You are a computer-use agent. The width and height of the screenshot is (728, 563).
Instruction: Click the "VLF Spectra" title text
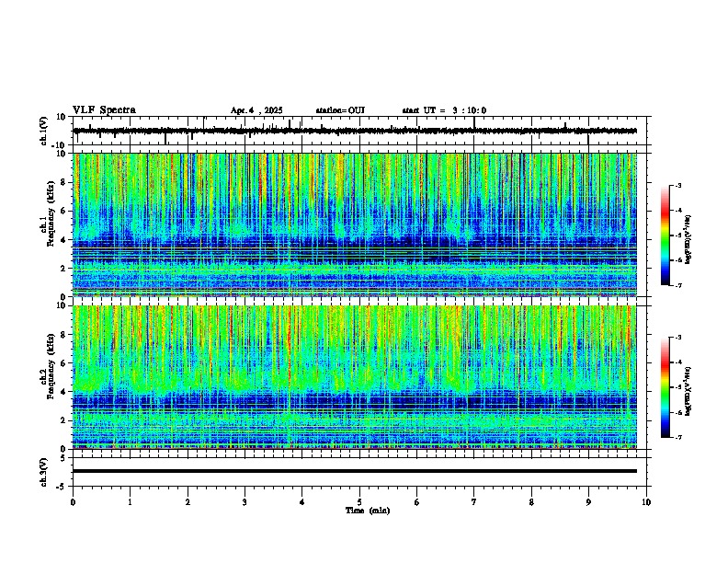pyautogui.click(x=104, y=110)
